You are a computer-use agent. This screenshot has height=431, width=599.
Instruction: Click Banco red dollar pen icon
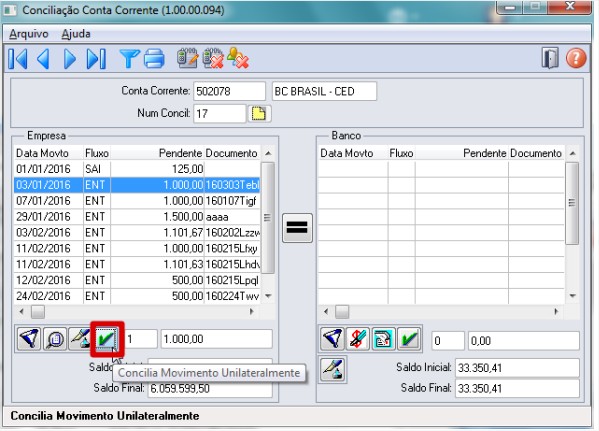tap(358, 339)
